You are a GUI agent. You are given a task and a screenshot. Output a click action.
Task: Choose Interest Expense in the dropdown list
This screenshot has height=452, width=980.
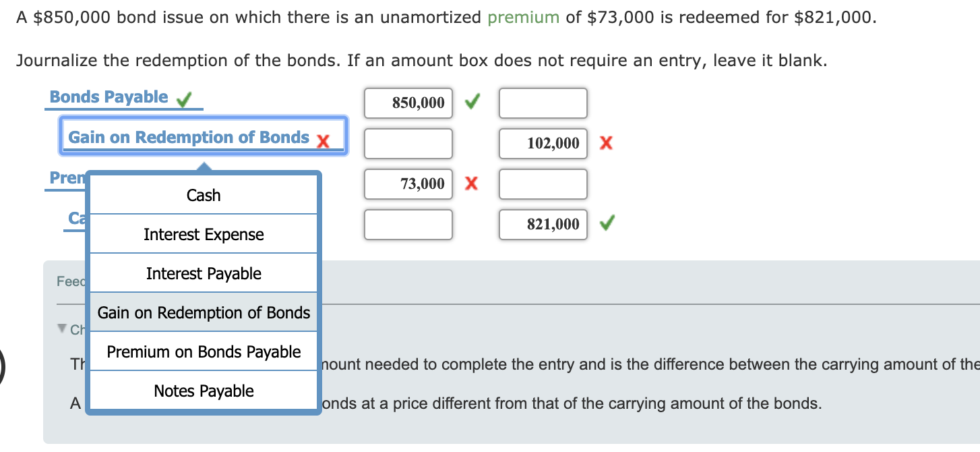coord(202,234)
